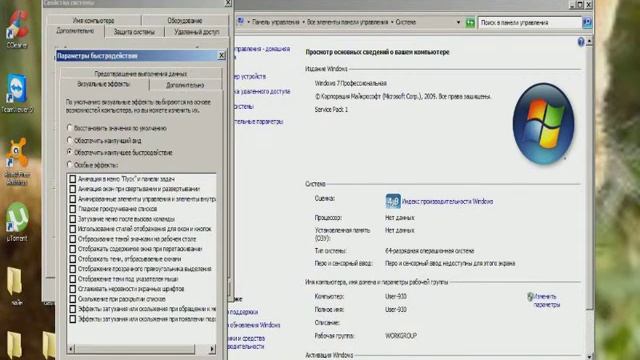Click 64-разрядная операционная система text
640x360 pixels.
[x=430, y=251]
